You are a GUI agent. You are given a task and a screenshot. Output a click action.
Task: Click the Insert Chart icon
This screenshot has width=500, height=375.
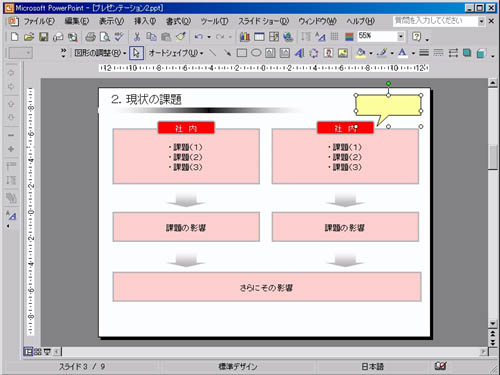[245, 37]
